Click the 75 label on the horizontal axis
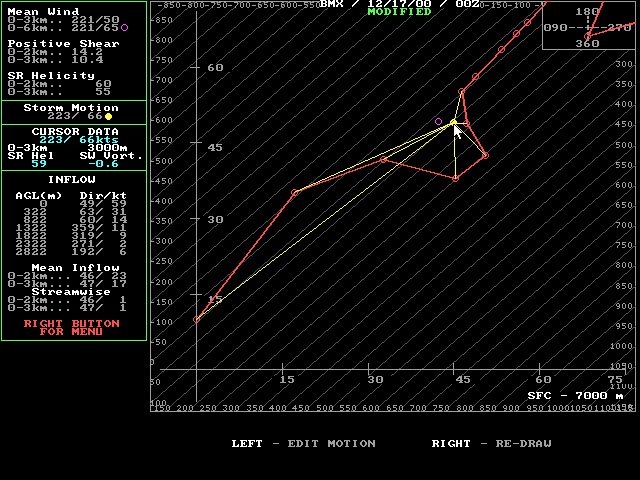 pyautogui.click(x=615, y=380)
